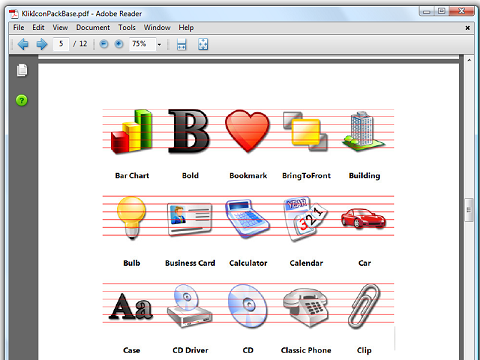
Task: Click the BringToFront squares icon
Action: click(x=305, y=131)
